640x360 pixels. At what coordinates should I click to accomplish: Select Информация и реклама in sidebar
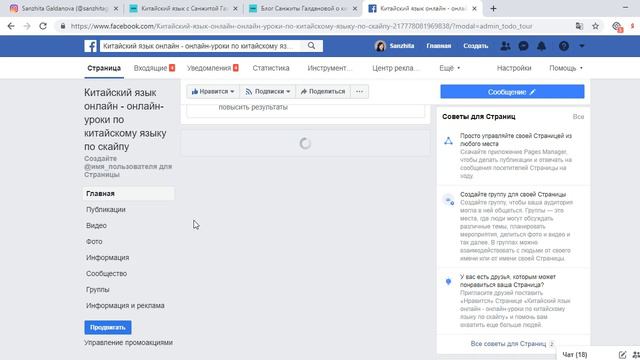point(125,305)
